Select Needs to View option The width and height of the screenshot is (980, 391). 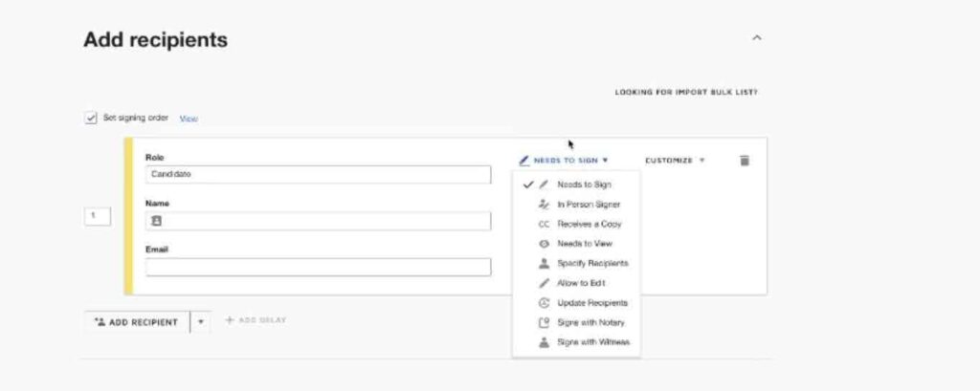(x=576, y=244)
